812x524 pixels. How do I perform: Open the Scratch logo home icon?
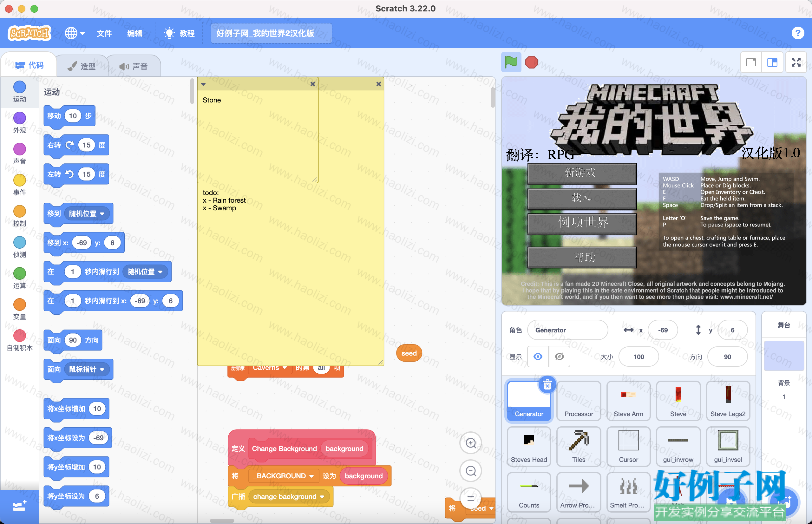coord(29,33)
